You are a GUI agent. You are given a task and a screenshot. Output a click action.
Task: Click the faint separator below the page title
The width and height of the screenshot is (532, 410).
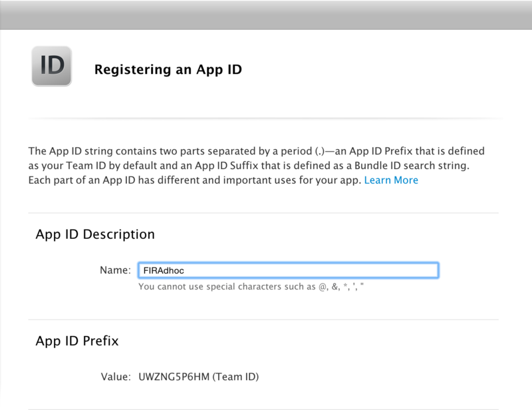pyautogui.click(x=265, y=118)
